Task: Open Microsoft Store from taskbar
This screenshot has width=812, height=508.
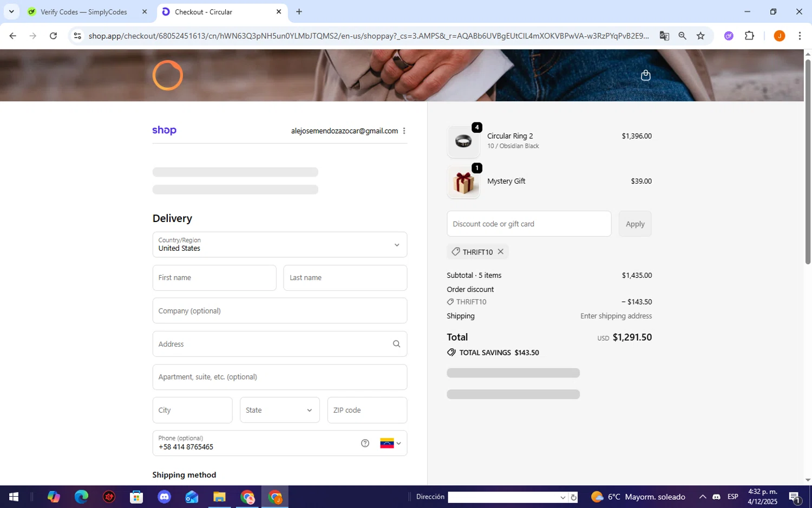Action: point(136,497)
